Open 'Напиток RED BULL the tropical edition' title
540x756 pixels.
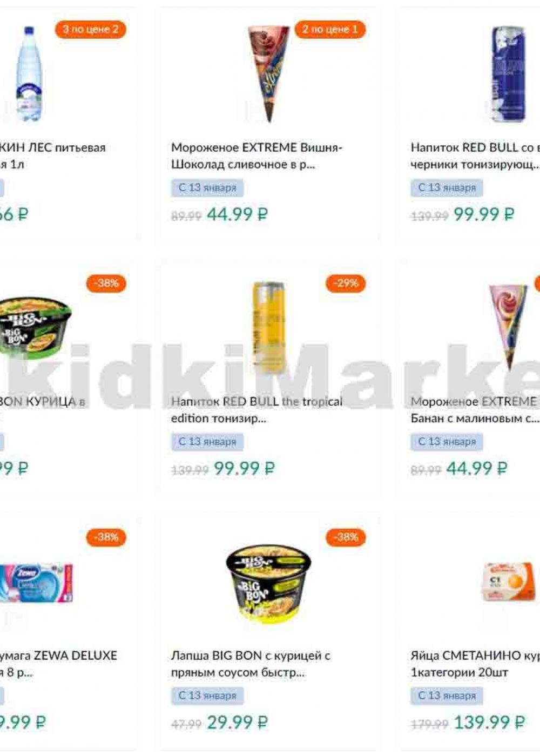point(257,409)
